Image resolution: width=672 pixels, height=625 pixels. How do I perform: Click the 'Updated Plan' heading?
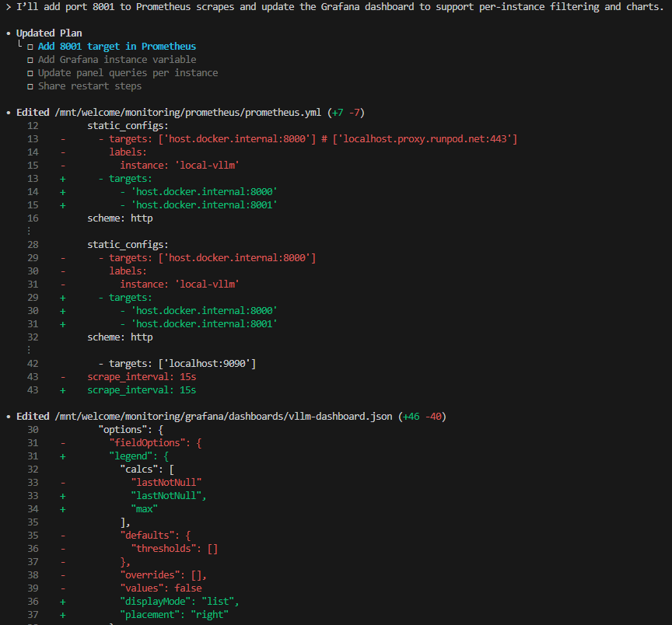coord(49,33)
